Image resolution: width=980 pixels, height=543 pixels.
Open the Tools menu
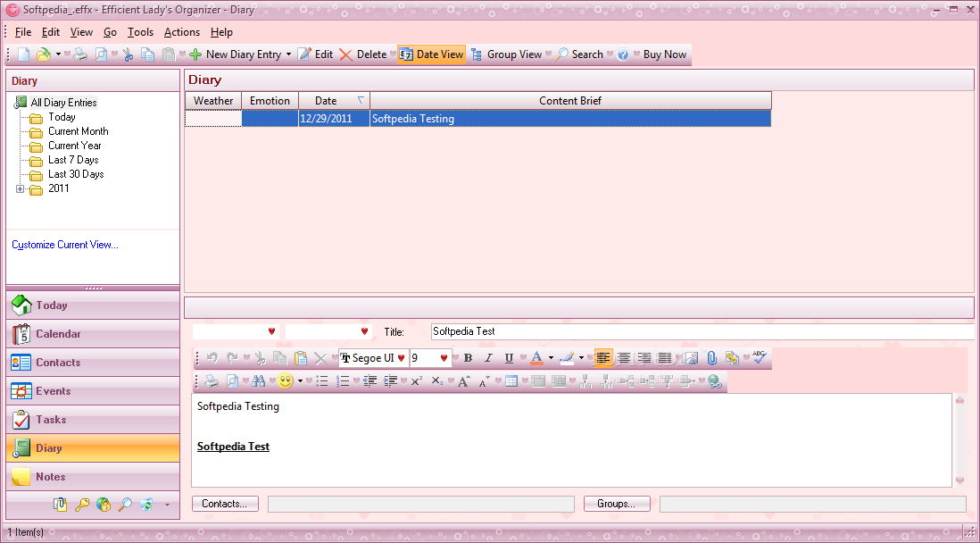[x=141, y=32]
